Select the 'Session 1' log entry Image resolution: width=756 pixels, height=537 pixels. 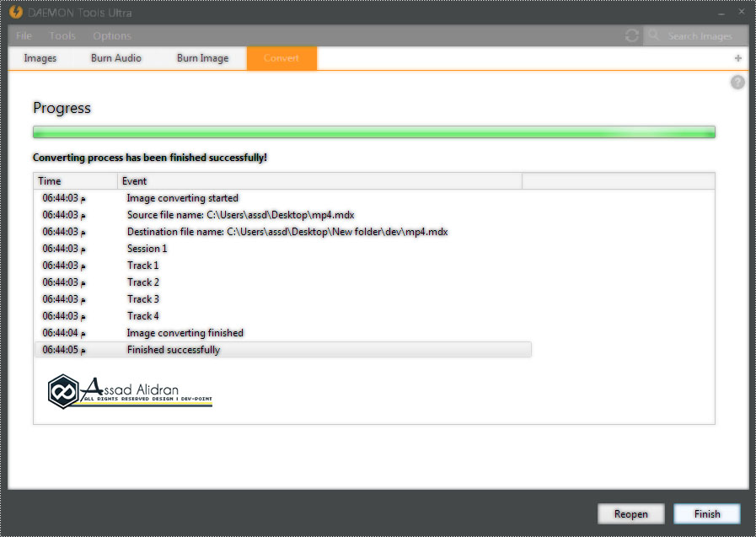click(x=283, y=249)
